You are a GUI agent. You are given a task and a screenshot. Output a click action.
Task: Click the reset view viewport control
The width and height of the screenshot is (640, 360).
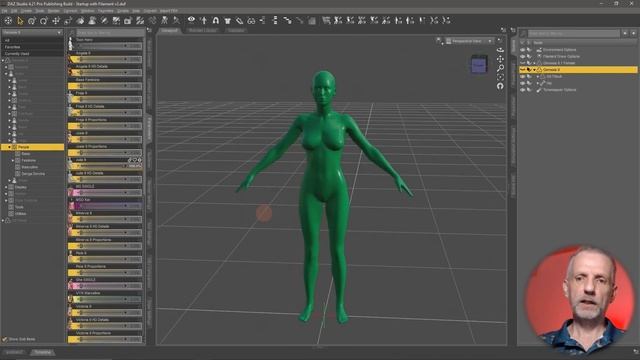pyautogui.click(x=500, y=86)
